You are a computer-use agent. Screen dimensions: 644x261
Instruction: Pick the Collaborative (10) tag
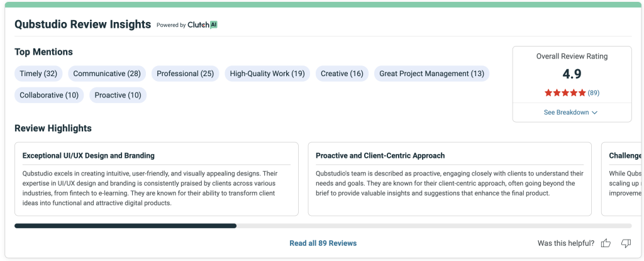(x=49, y=95)
